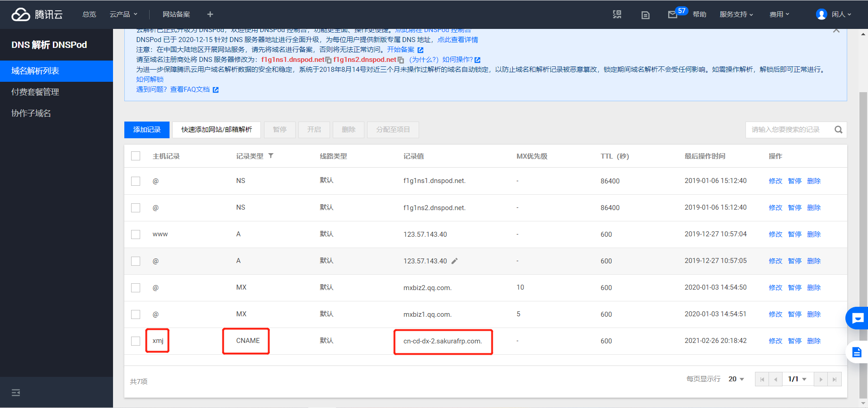Open the floating document help icon
The image size is (868, 408).
857,352
